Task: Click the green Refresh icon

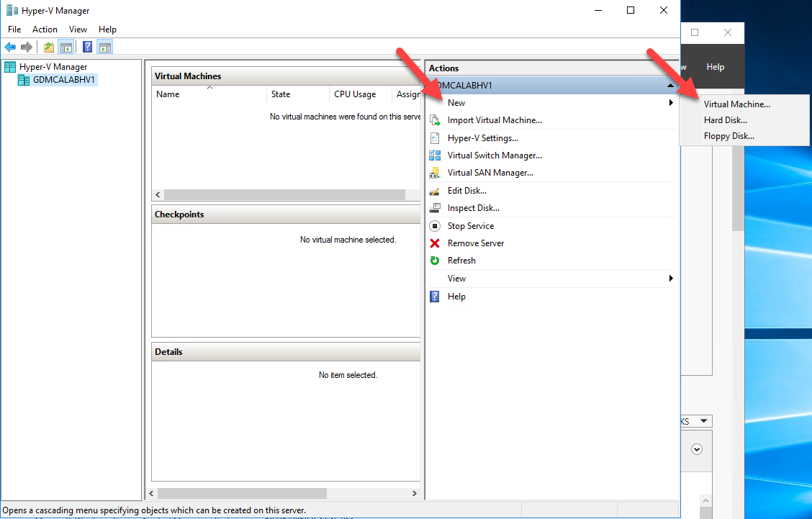Action: [435, 261]
